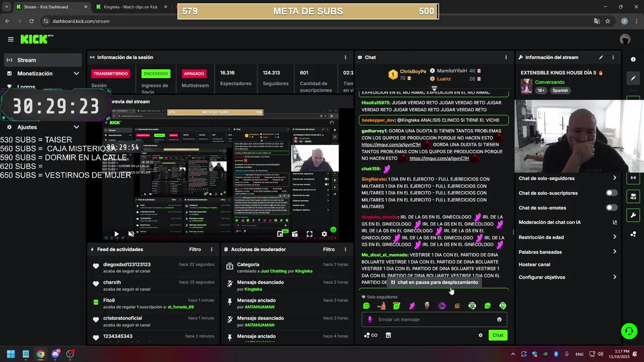Open Chat panel three-dot menu
Image resolution: width=644 pixels, height=362 pixels.
[506, 57]
